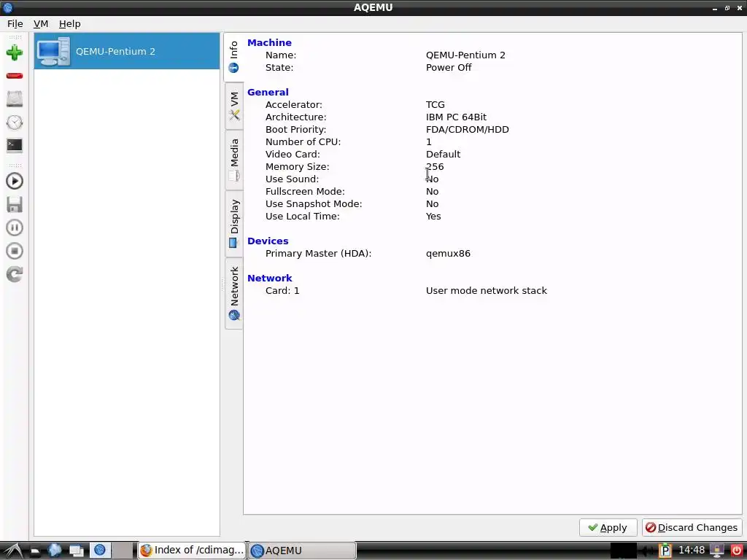Click the red minus Delete VM icon
This screenshot has width=747, height=560.
15,76
